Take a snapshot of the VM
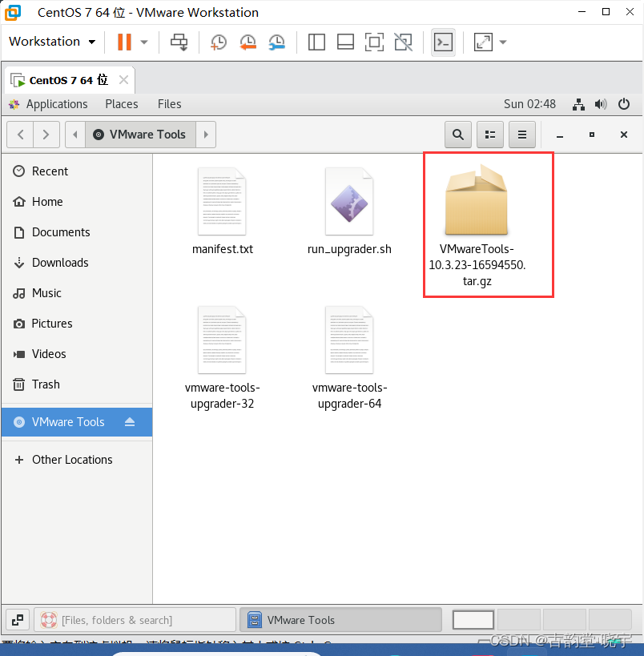The width and height of the screenshot is (644, 656). point(219,42)
